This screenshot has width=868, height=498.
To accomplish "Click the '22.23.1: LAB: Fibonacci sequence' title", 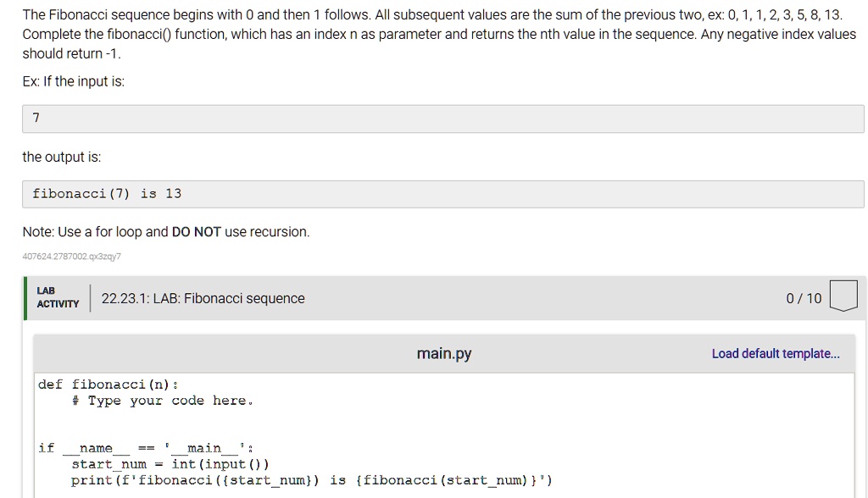I will pyautogui.click(x=203, y=299).
